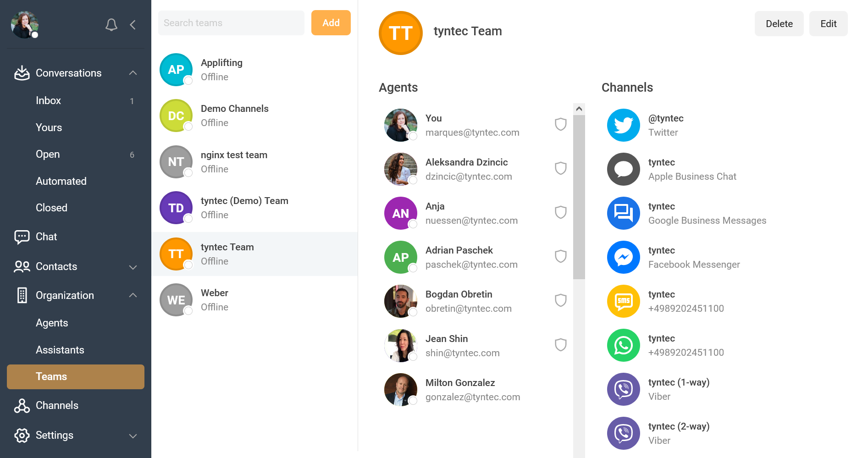Screen dimensions: 868x458
Task: Open the WhatsApp channel icon
Action: tap(624, 345)
